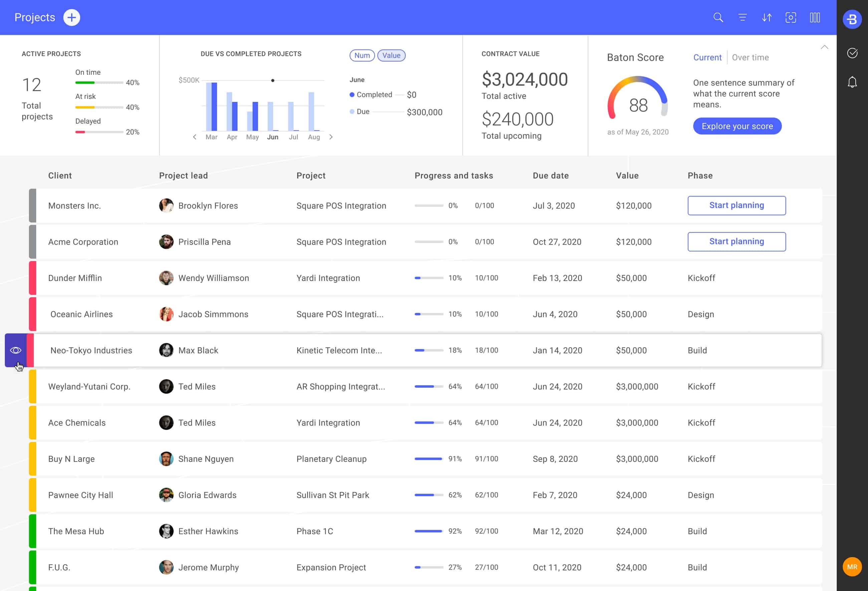868x591 pixels.
Task: Click the Baton logo in the sidebar
Action: [x=852, y=19]
